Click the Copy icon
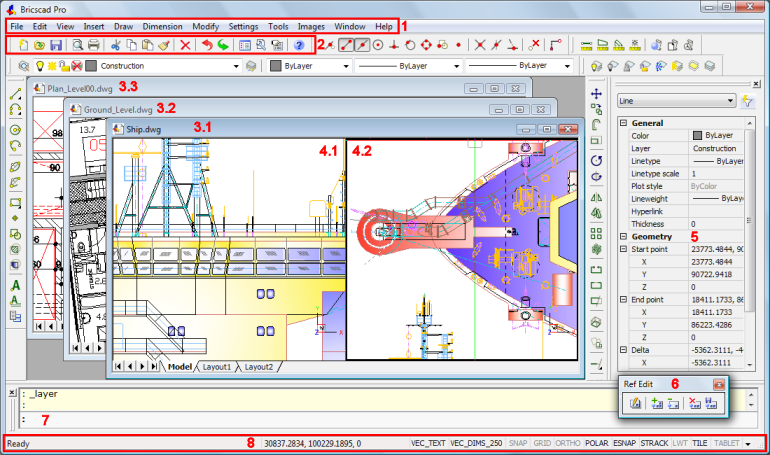The height and width of the screenshot is (455, 770). 132,45
